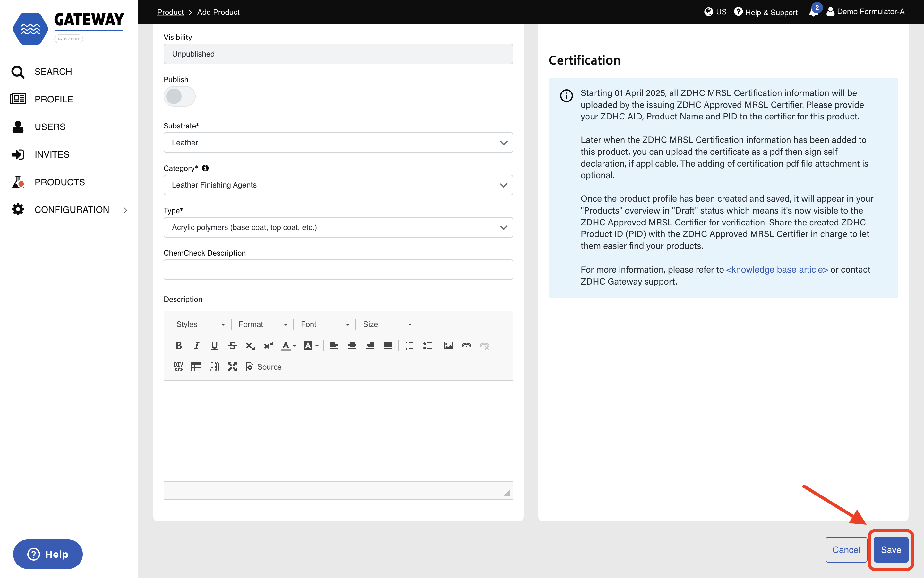924x578 pixels.
Task: Open the text color picker
Action: click(x=289, y=346)
